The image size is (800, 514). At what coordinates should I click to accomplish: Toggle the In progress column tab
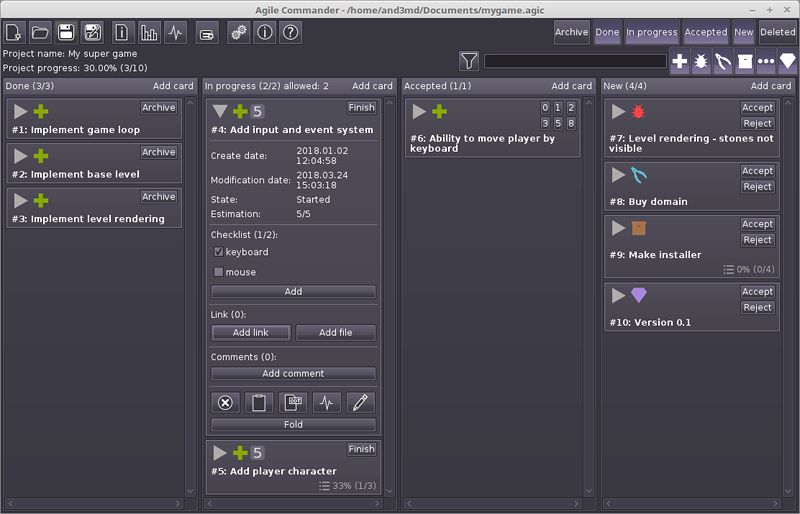[x=651, y=32]
